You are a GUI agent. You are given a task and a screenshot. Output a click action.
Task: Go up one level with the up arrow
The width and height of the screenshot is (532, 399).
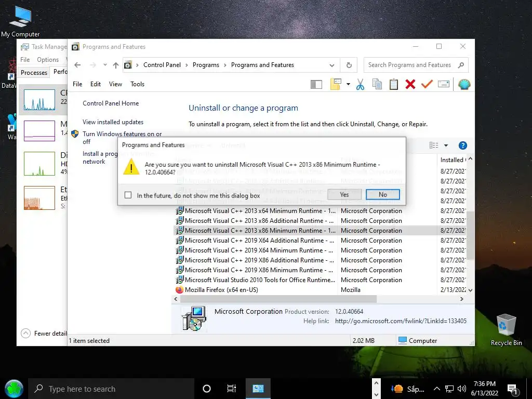tap(116, 65)
